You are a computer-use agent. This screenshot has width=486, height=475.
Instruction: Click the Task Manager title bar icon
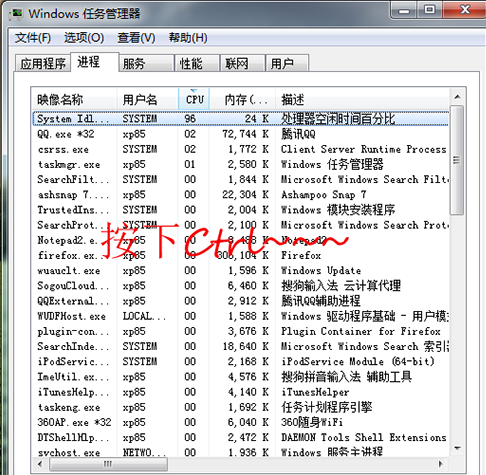tap(16, 14)
